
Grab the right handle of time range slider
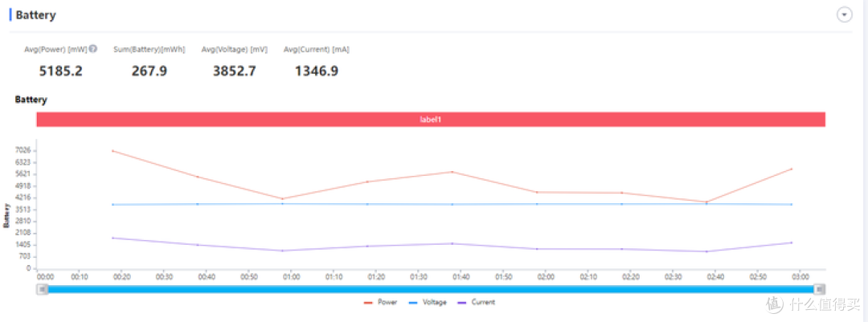821,289
